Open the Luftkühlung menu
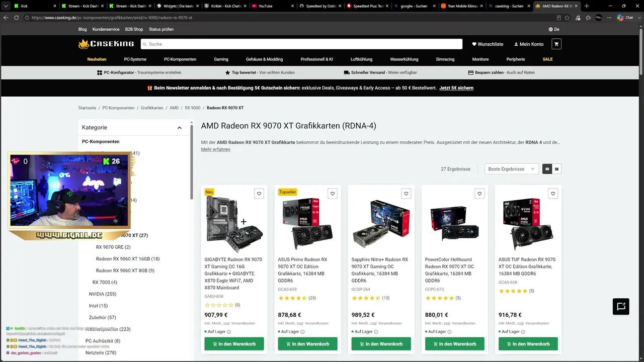This screenshot has height=362, width=644. (362, 59)
